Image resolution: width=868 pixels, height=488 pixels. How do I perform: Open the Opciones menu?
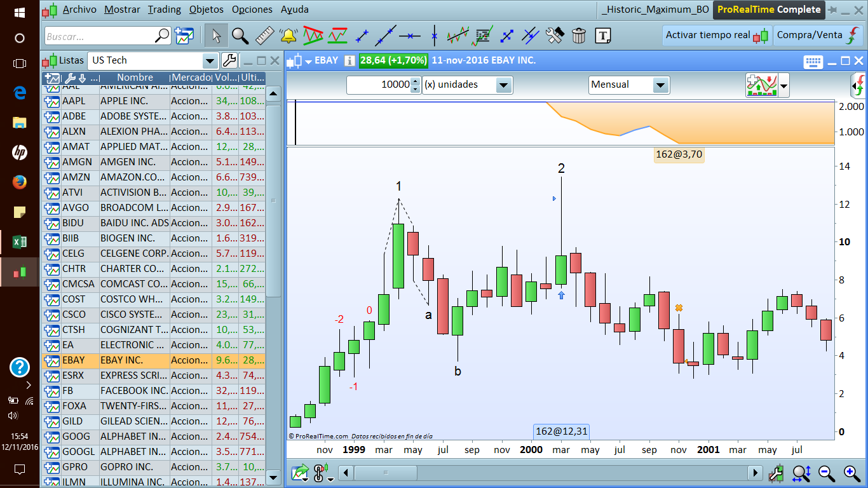pos(252,10)
